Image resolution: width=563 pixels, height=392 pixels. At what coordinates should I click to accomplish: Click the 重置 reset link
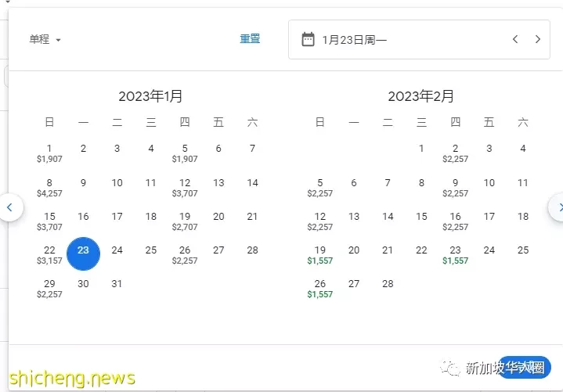click(250, 39)
